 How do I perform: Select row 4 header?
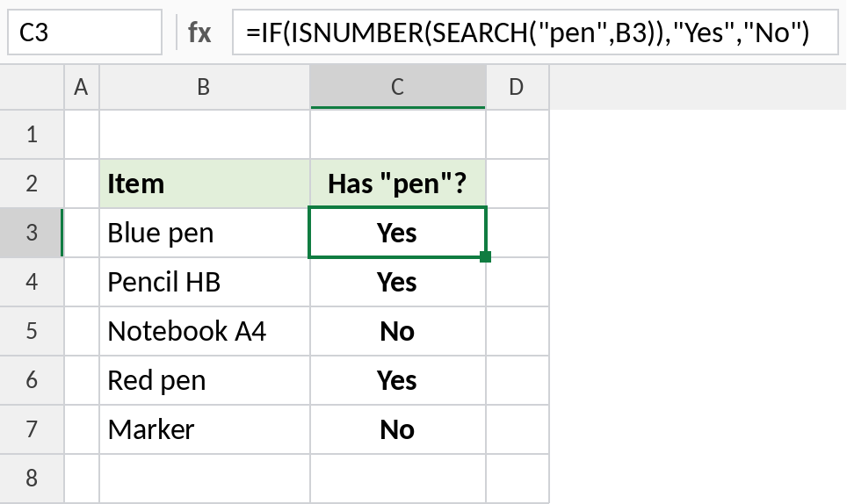(x=32, y=282)
